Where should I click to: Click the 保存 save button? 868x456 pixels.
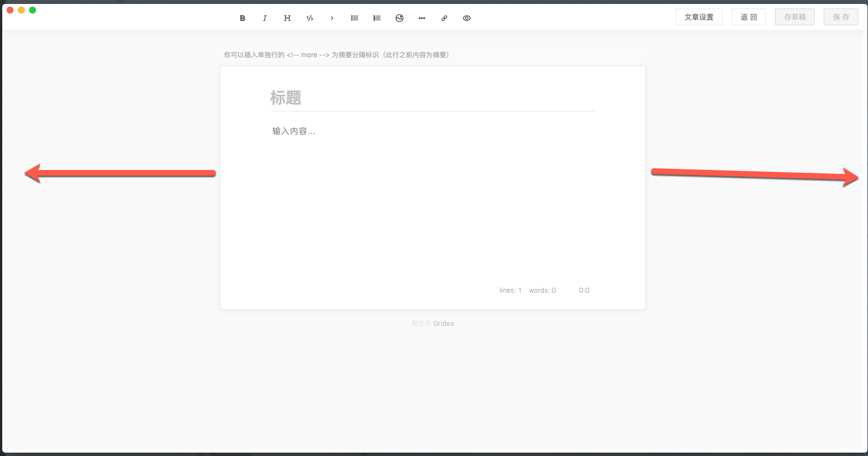click(x=841, y=17)
